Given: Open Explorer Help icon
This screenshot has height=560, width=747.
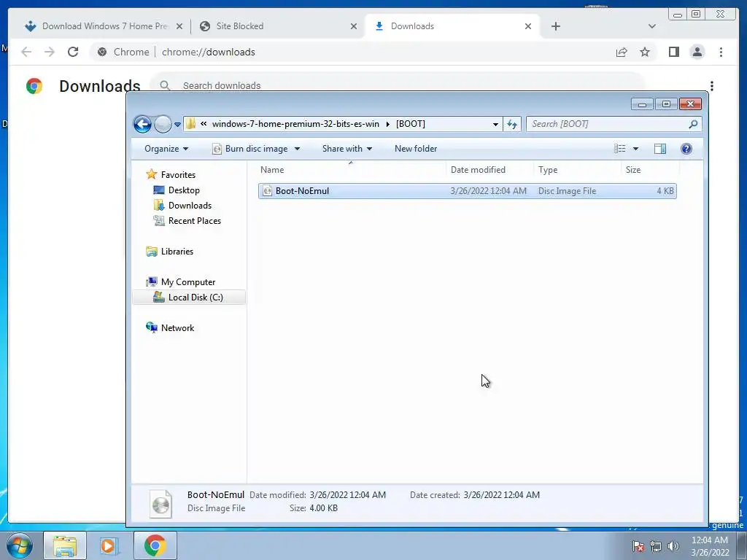Looking at the screenshot, I should point(686,149).
